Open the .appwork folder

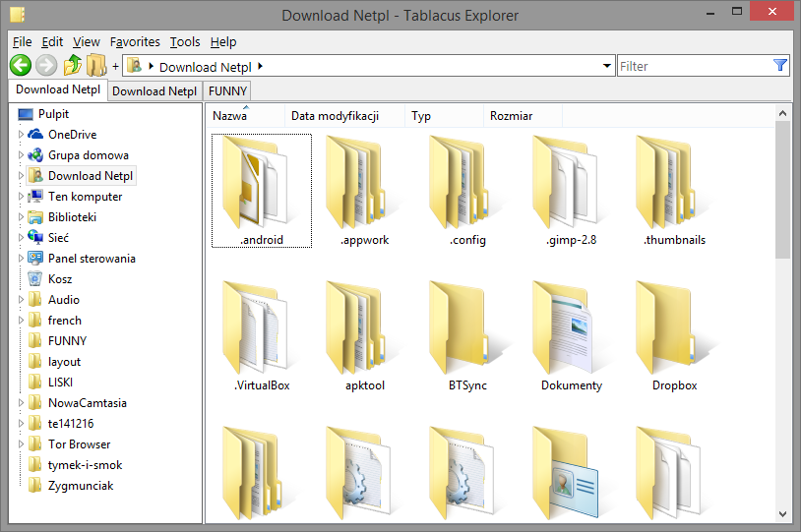[365, 191]
